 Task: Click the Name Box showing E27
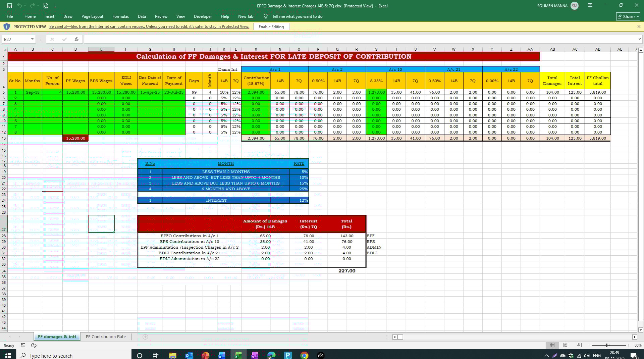[16, 39]
